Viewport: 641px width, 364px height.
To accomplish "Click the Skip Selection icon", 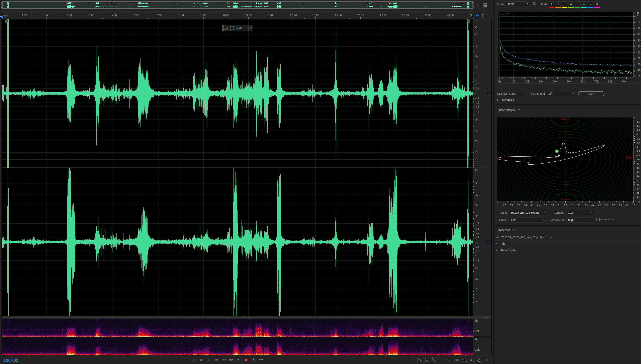I will pos(261,360).
